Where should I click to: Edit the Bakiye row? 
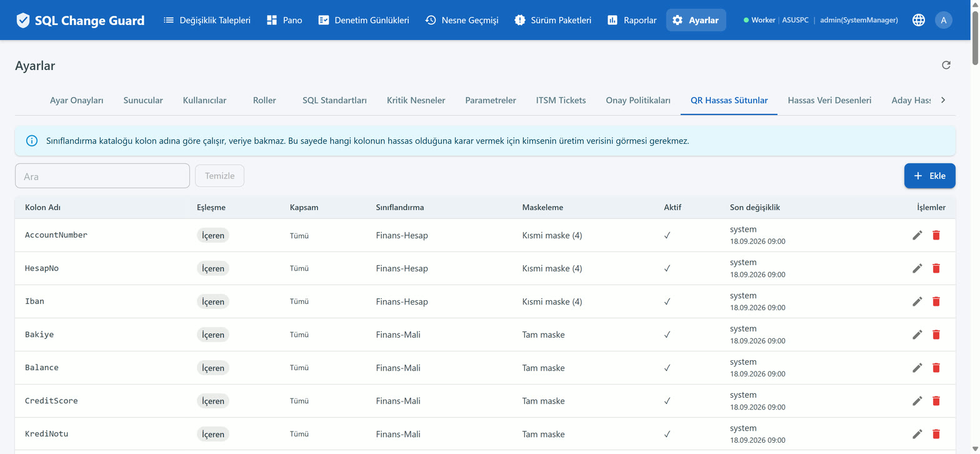click(917, 335)
